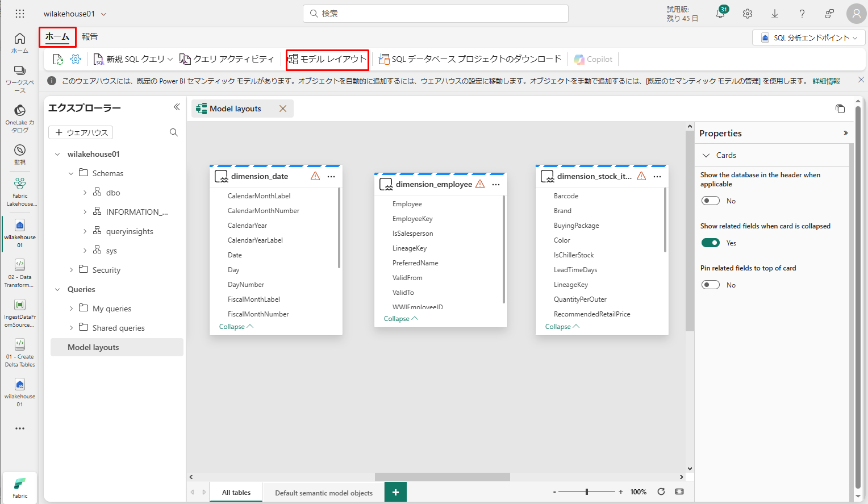Image resolution: width=868 pixels, height=504 pixels.
Task: Click fit to page icon
Action: 679,491
